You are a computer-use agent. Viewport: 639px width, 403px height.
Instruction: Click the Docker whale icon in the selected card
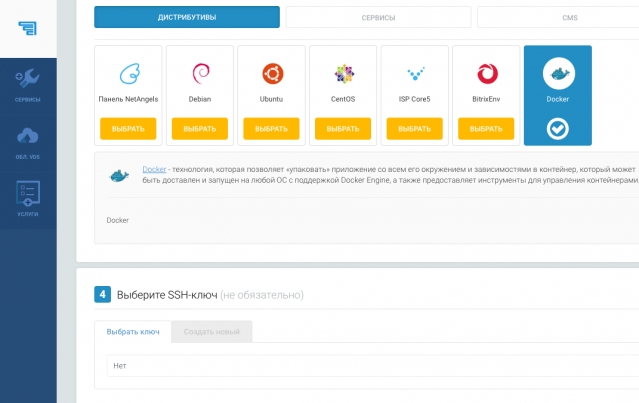(x=558, y=74)
